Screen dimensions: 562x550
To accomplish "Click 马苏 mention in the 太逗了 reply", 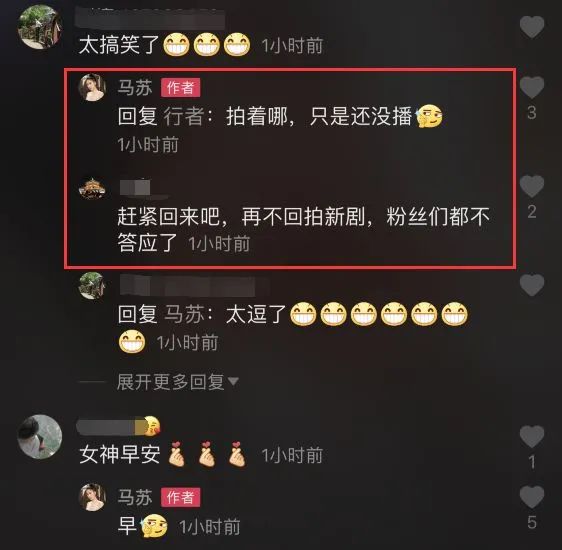I will coord(184,314).
